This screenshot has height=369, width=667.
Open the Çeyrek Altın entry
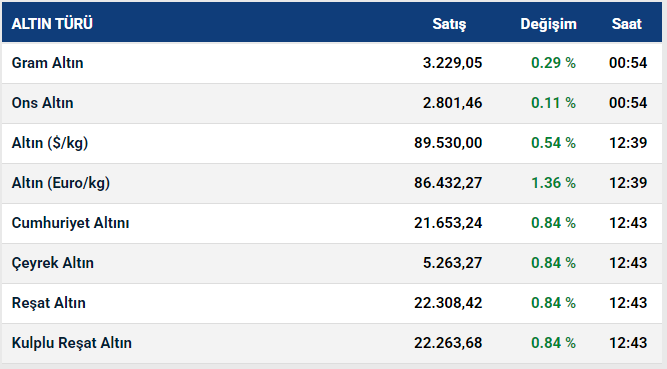53,263
